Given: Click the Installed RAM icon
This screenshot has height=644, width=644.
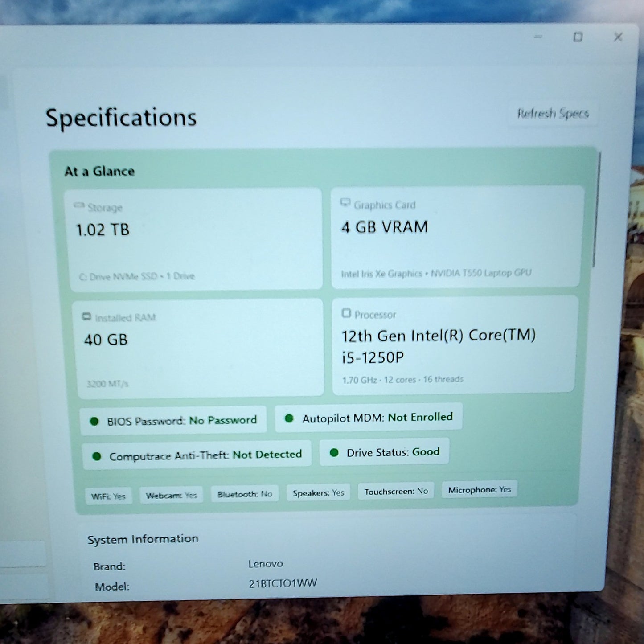Looking at the screenshot, I should coord(86,316).
